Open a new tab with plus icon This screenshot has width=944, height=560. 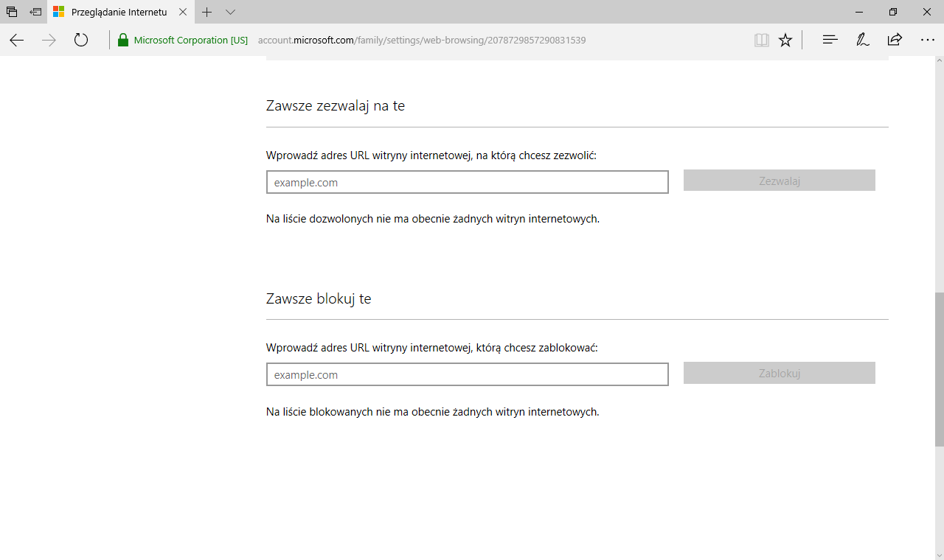click(207, 13)
